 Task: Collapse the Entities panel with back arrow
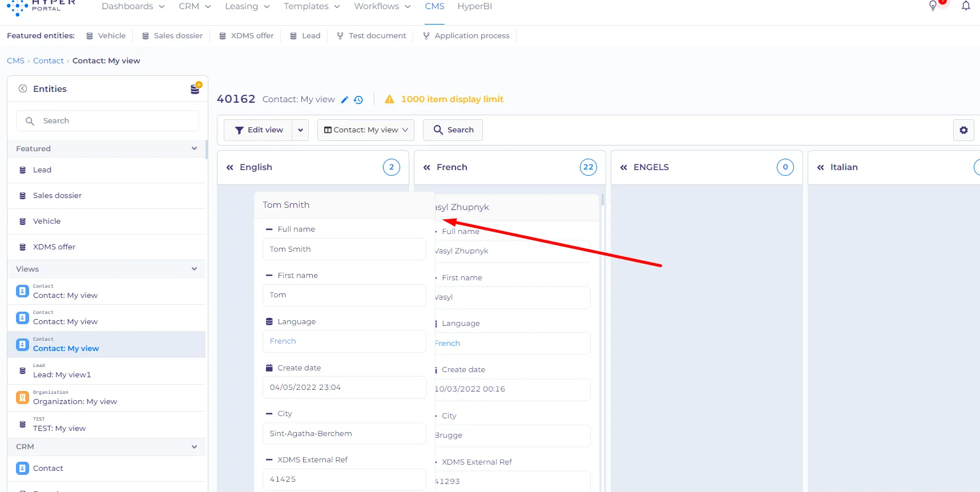pos(23,88)
